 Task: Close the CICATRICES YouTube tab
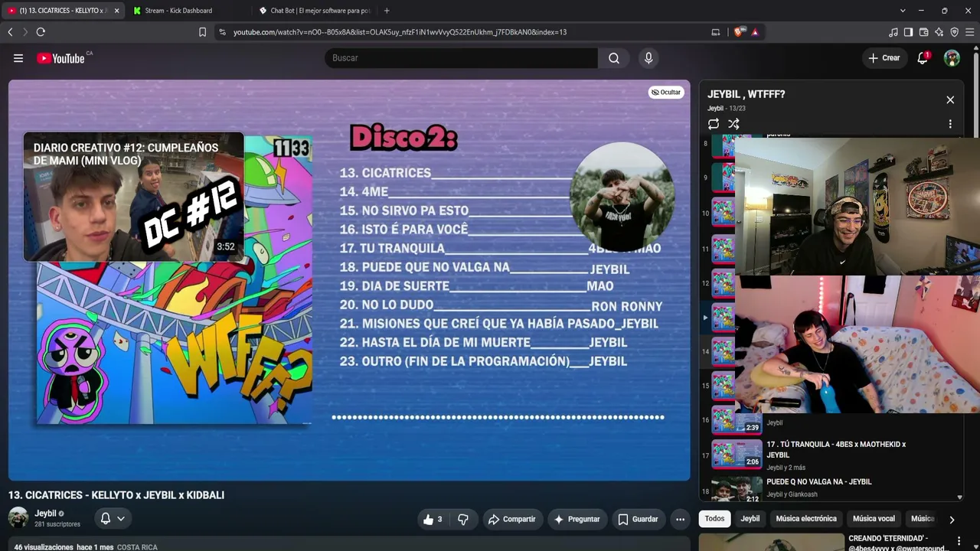pos(116,11)
